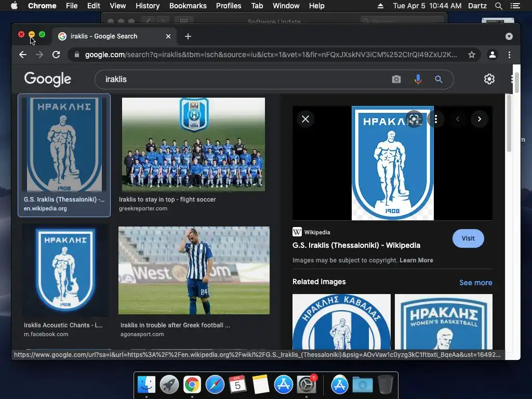
Task: Open the tab search dropdown arrow
Action: 509,36
